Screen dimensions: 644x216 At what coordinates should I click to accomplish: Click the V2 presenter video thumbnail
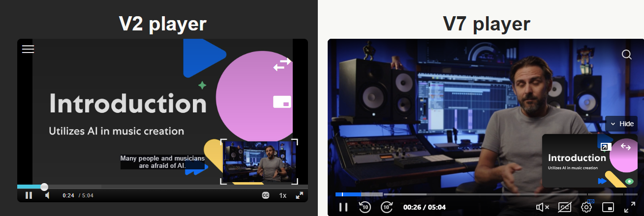coord(259,162)
